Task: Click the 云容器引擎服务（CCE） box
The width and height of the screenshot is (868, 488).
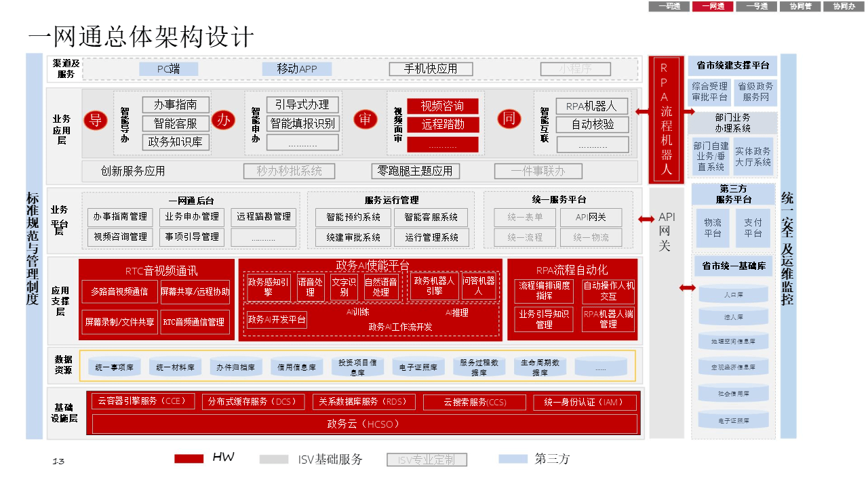Action: click(x=142, y=401)
